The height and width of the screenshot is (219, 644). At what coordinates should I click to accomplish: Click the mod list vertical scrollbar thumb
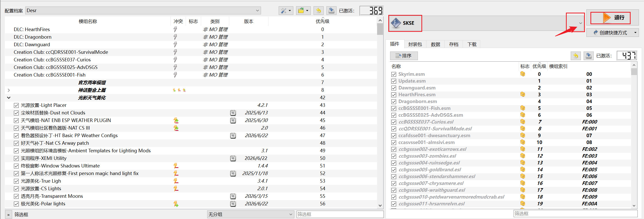pyautogui.click(x=380, y=29)
